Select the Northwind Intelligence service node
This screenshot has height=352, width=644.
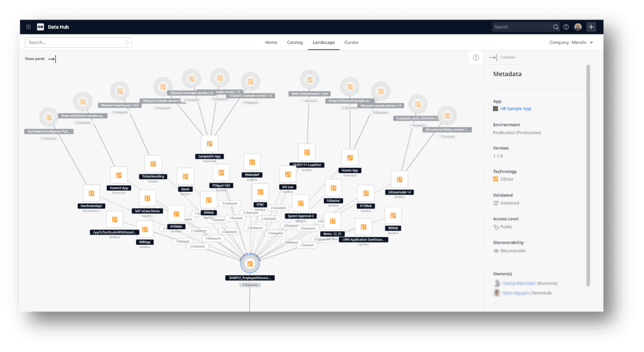(x=49, y=117)
